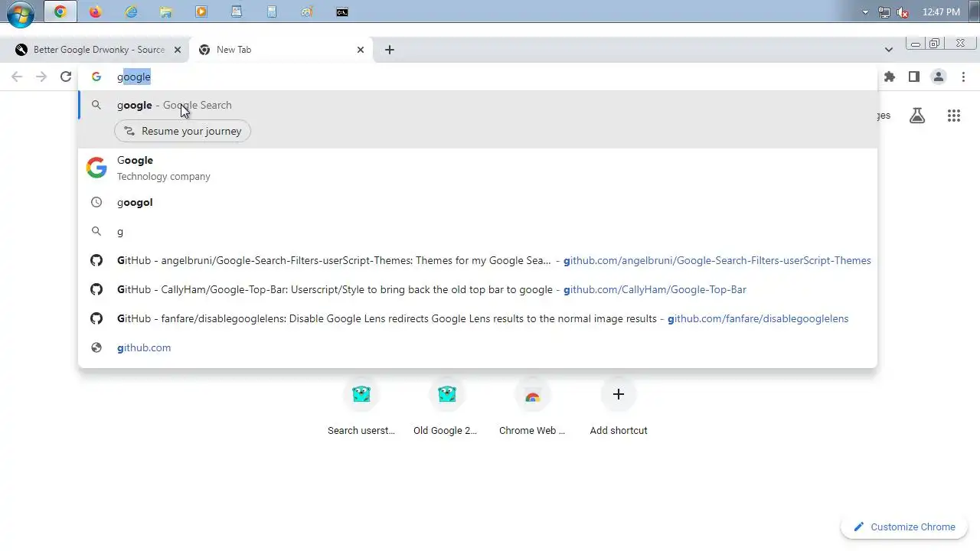Open Internet Explorer from the taskbar

coord(131,11)
